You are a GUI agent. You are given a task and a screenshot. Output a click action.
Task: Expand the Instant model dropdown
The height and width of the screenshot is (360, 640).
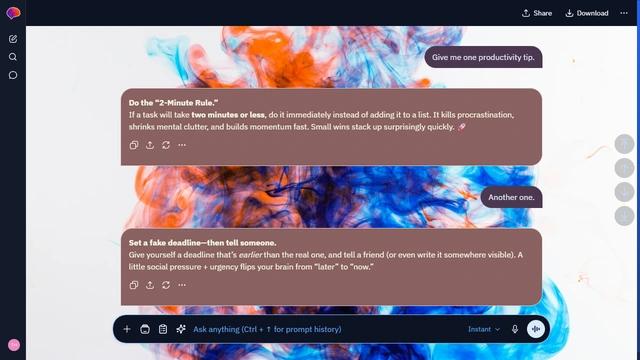click(x=484, y=329)
